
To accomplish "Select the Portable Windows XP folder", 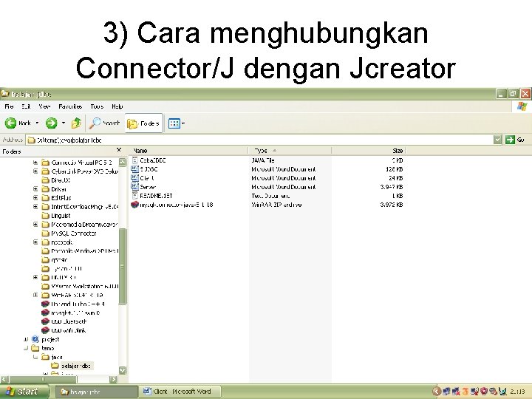I will (80, 250).
